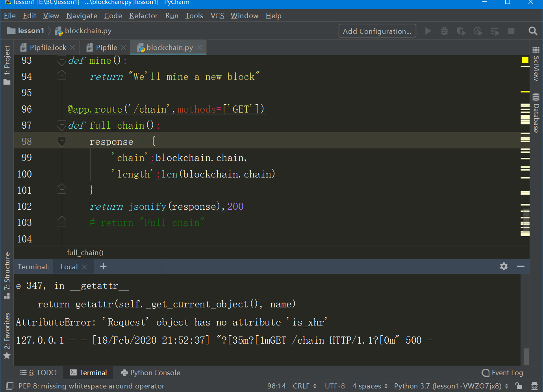Click fold end marker at line 101
Viewport: 543px width, 392px height.
(x=62, y=190)
